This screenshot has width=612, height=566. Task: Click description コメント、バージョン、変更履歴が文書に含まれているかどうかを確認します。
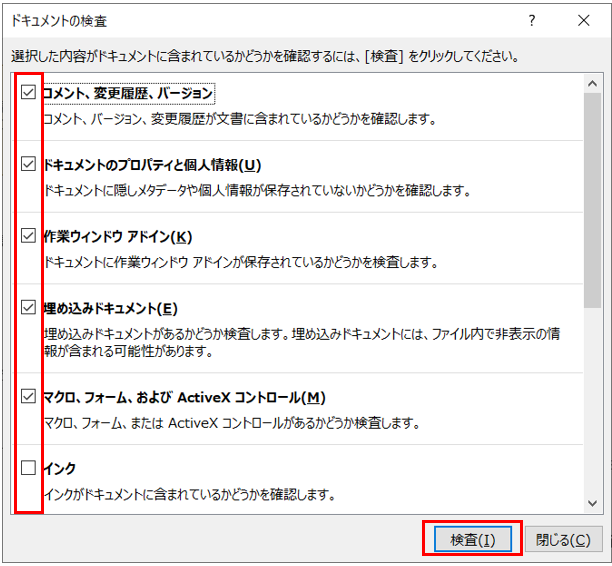pyautogui.click(x=240, y=119)
